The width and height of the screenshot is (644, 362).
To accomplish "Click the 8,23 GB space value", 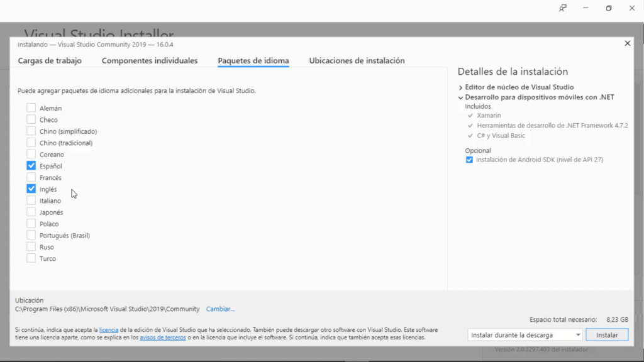I will coord(618,319).
